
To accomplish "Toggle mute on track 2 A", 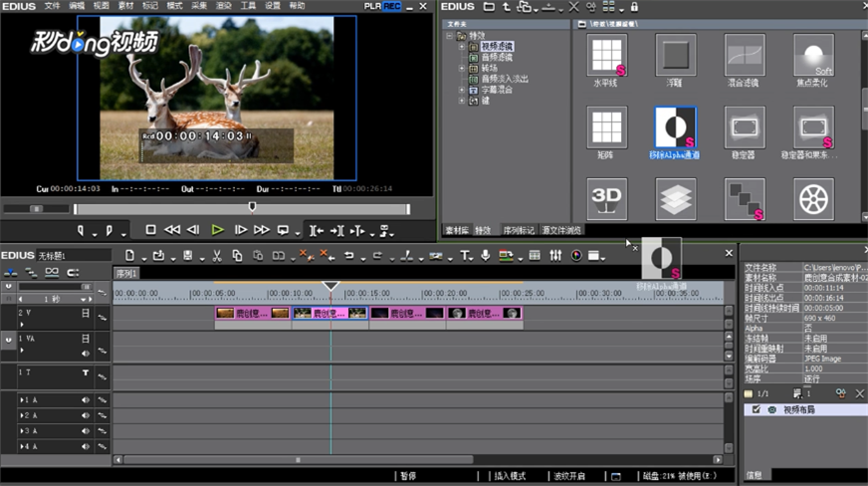I will coord(86,415).
